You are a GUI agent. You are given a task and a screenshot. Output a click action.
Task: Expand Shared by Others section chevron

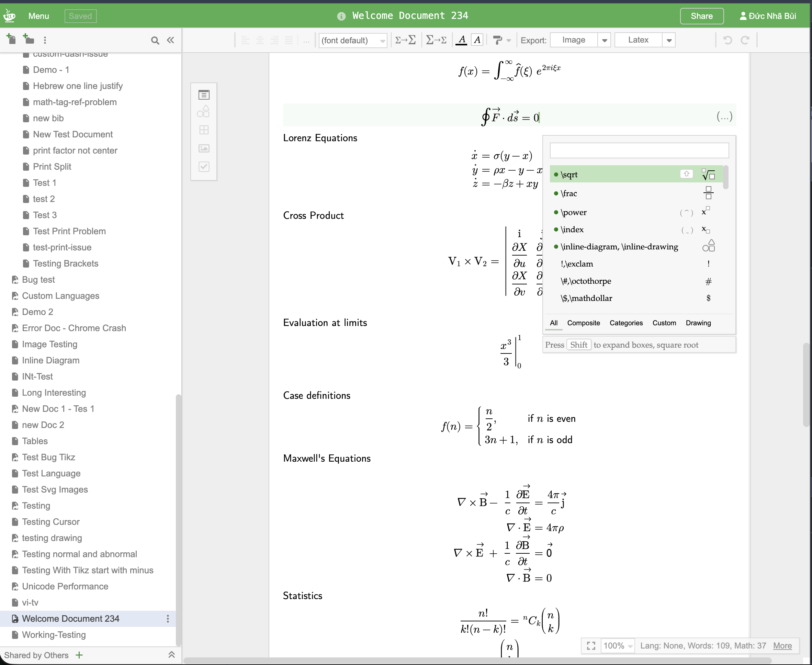[x=172, y=655]
